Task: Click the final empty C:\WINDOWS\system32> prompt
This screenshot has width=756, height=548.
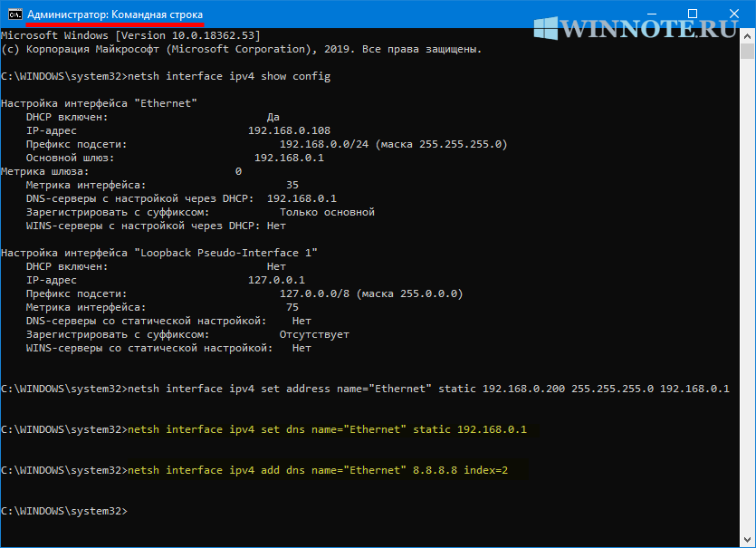Action: click(x=63, y=512)
